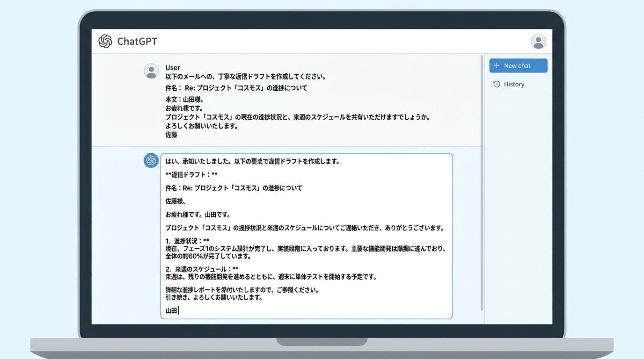Click the History clock icon
Viewport: 644px width, 359px height.
(x=497, y=84)
